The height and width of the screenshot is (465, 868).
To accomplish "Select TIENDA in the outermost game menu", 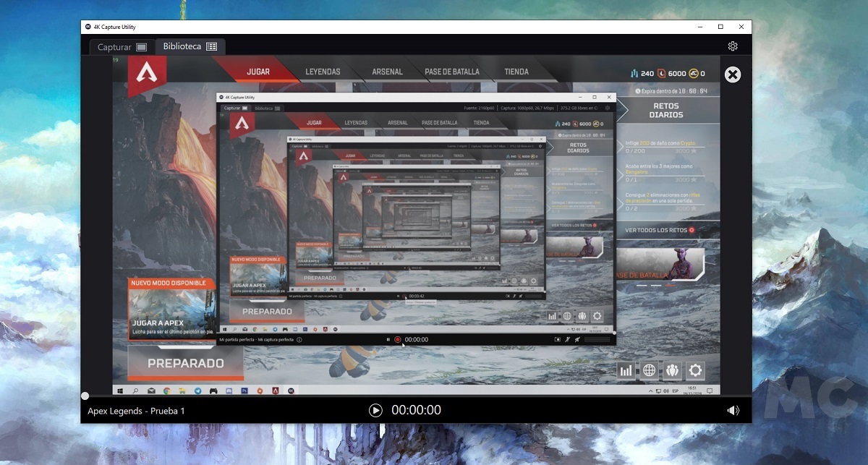I will coord(516,72).
